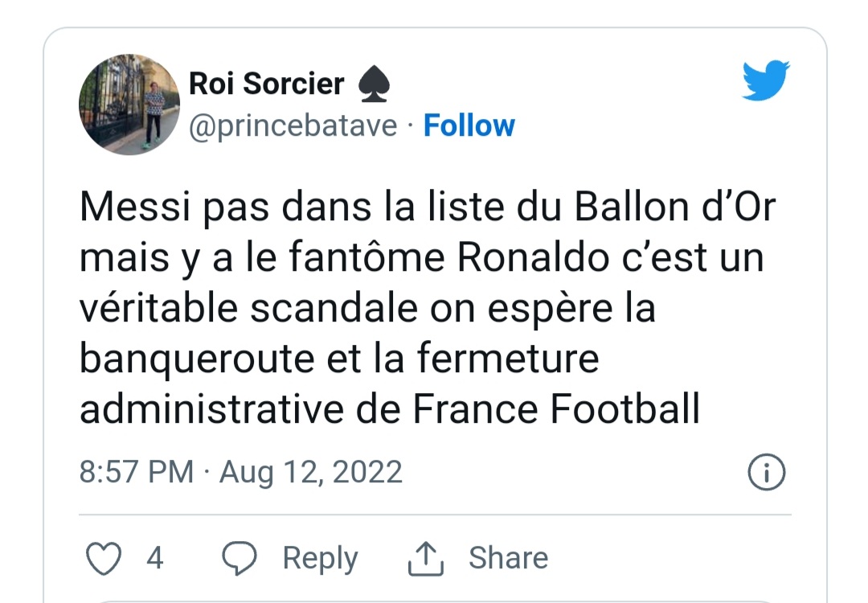Open the tweet info circle icon
The height and width of the screenshot is (603, 868).
pyautogui.click(x=767, y=472)
